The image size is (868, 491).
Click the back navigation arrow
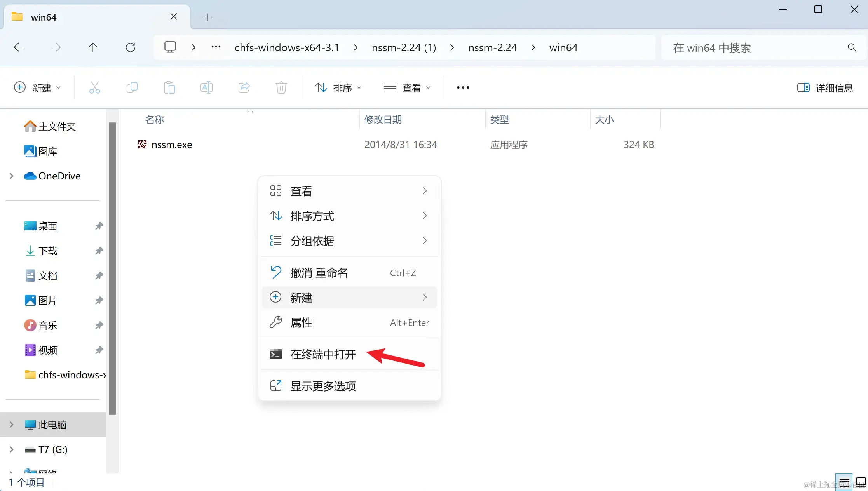[19, 47]
